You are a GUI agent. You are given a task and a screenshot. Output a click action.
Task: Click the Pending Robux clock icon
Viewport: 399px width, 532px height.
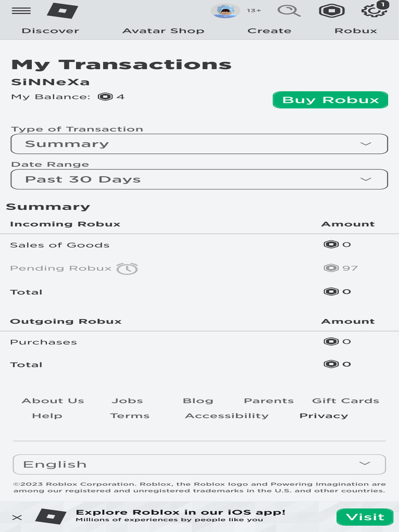pos(127,269)
